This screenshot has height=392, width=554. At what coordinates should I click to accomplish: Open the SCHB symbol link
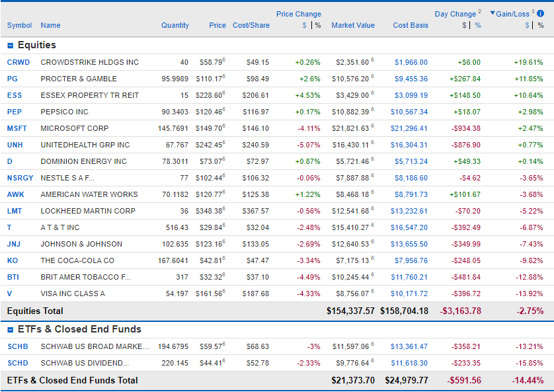pos(18,347)
